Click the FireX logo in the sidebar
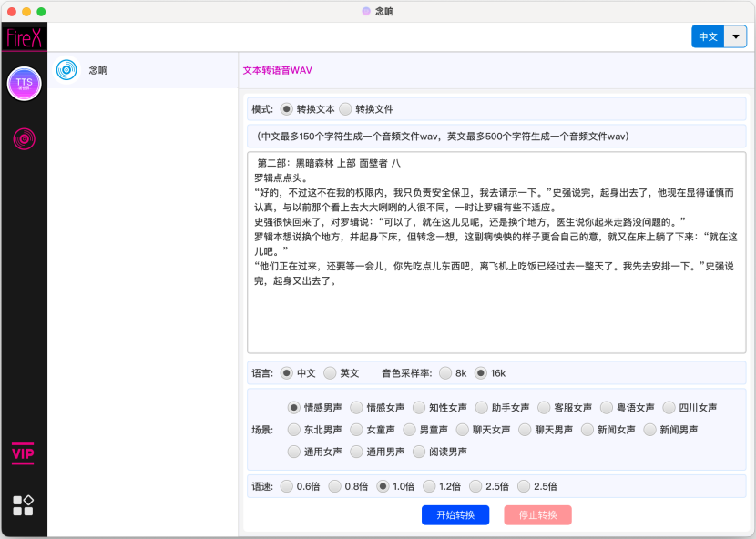Screen dimensions: 756x539 (24, 38)
